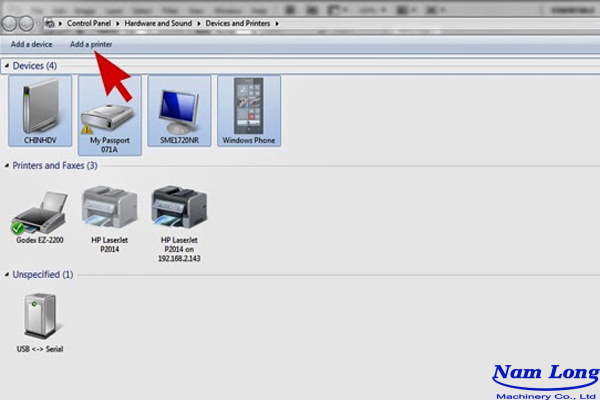Collapse the Printers and Faxes (3) group

[6, 166]
